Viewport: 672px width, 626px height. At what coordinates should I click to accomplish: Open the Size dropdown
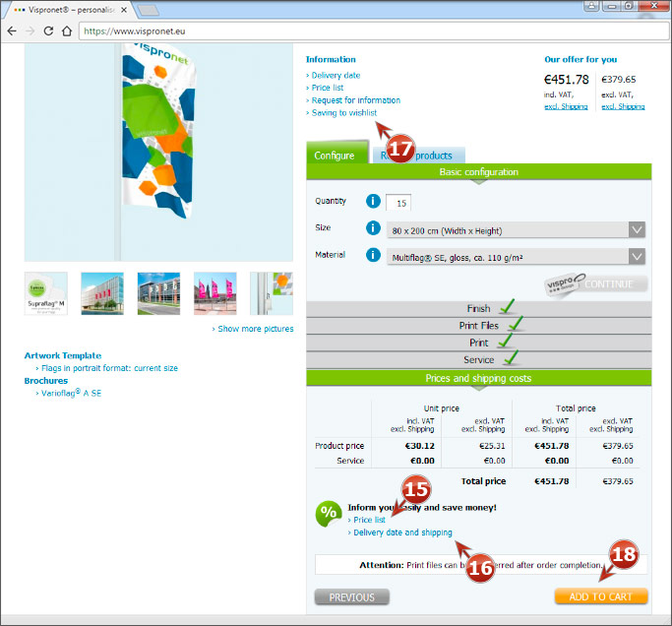click(516, 230)
